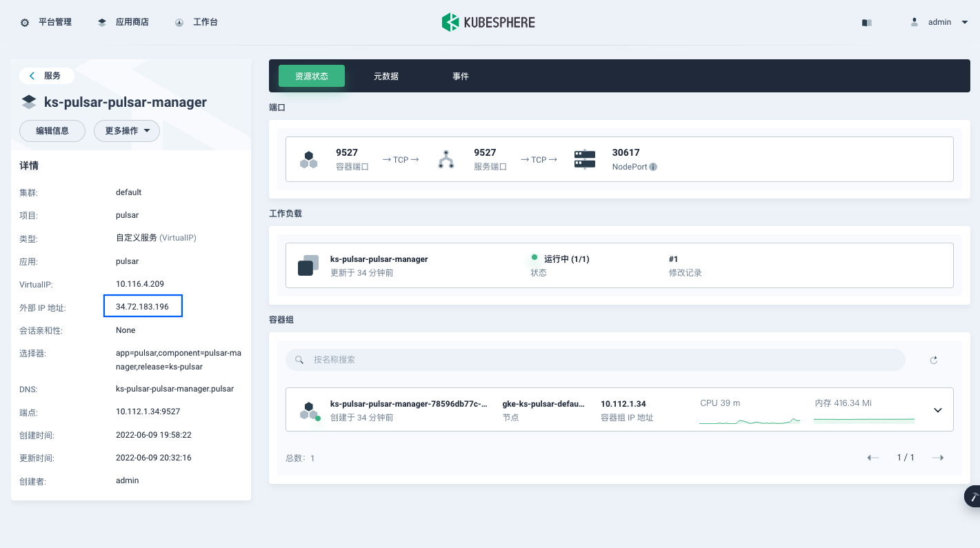Go back to 服务 list
Image resolution: width=980 pixels, height=548 pixels.
pyautogui.click(x=46, y=76)
